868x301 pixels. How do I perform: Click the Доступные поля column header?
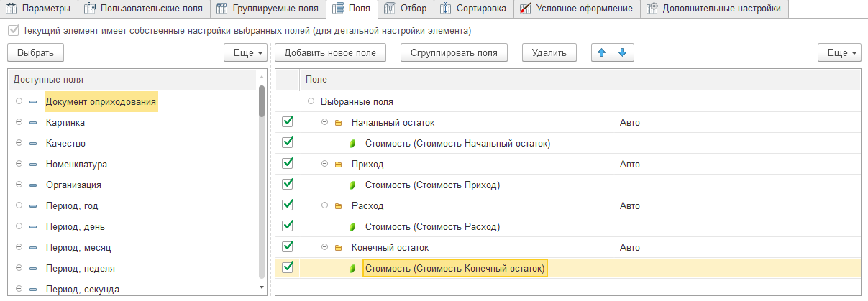(132, 80)
